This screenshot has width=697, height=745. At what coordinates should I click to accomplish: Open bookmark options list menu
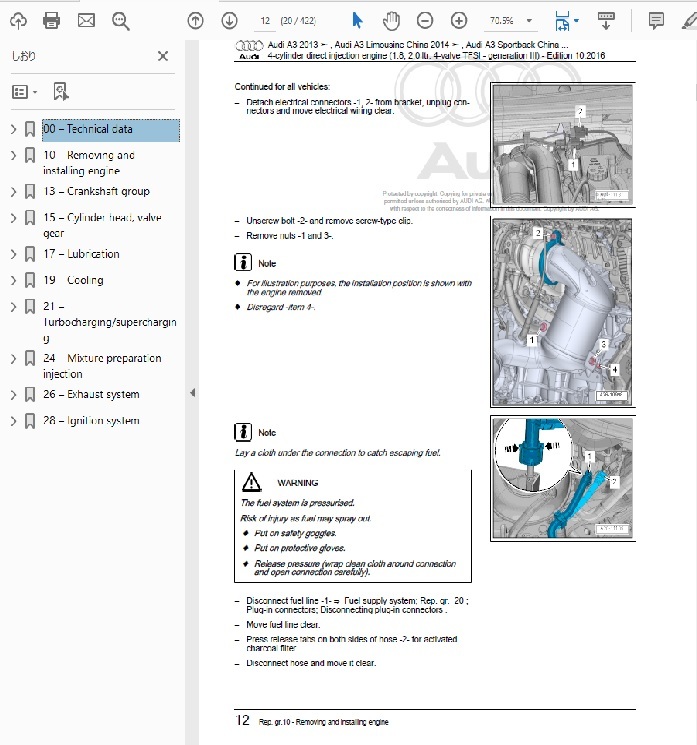tap(24, 92)
